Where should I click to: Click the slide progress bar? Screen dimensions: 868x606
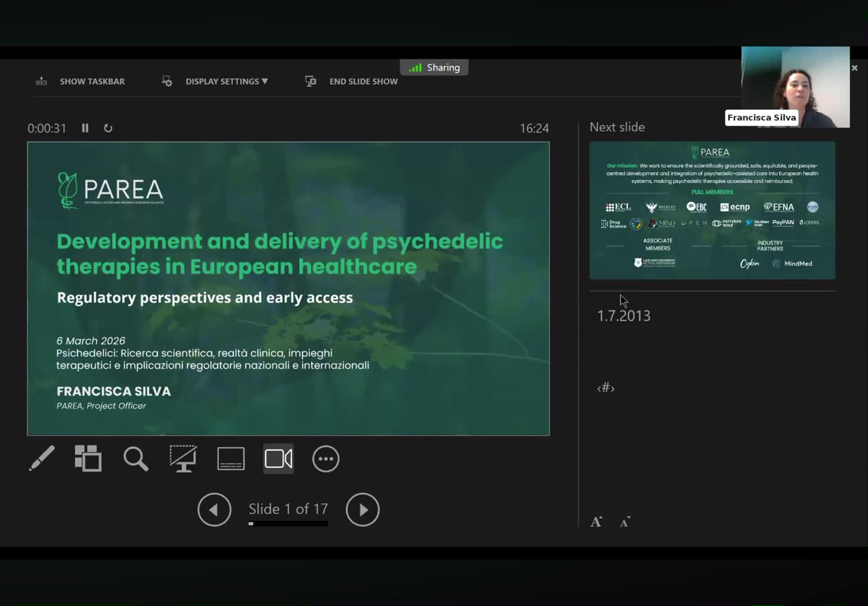[288, 524]
